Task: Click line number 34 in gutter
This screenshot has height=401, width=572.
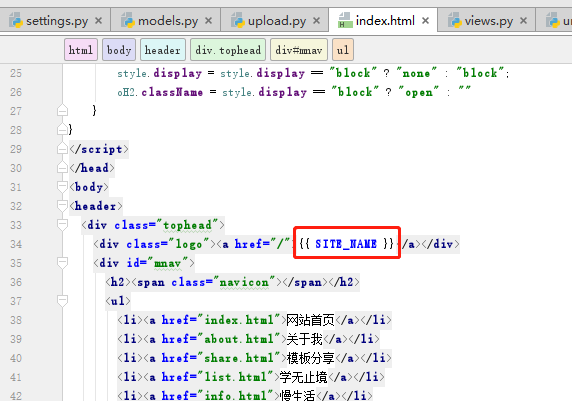Action: coord(16,244)
